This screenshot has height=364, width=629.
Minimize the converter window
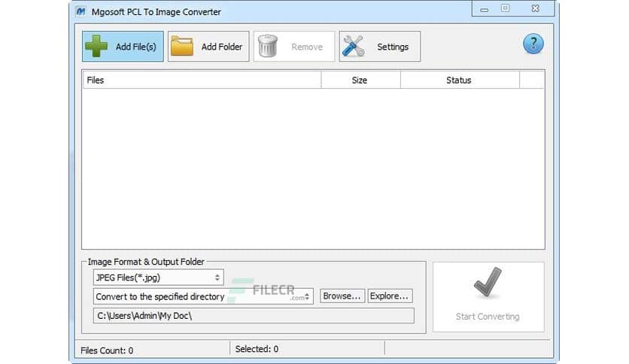click(485, 9)
